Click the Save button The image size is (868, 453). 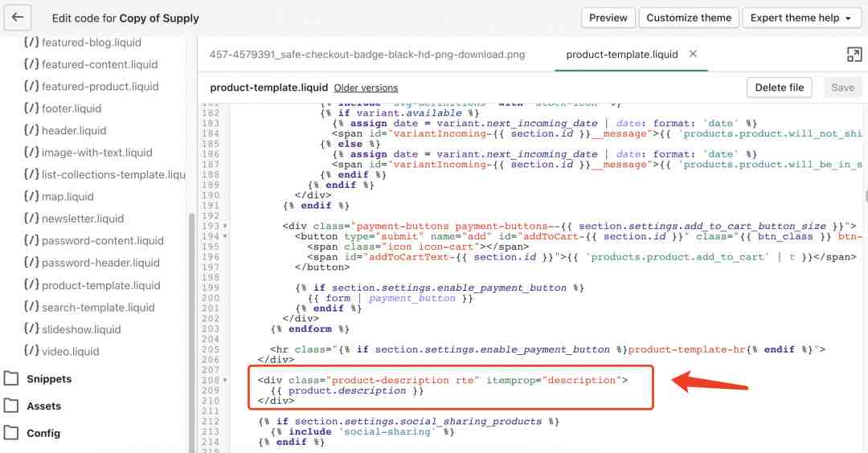[842, 88]
